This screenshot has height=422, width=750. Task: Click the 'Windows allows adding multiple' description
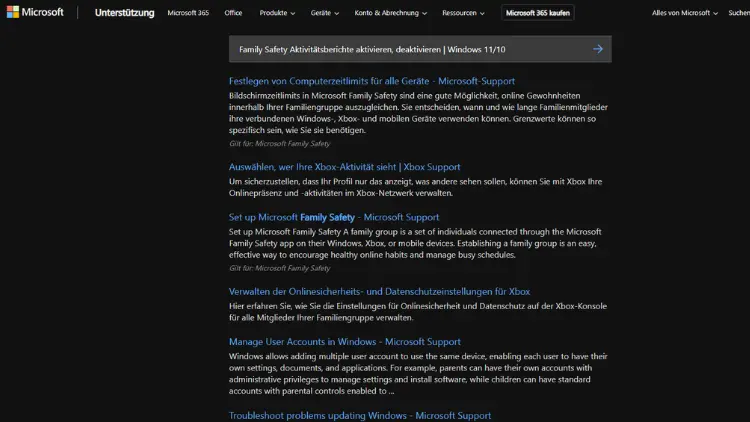(418, 373)
